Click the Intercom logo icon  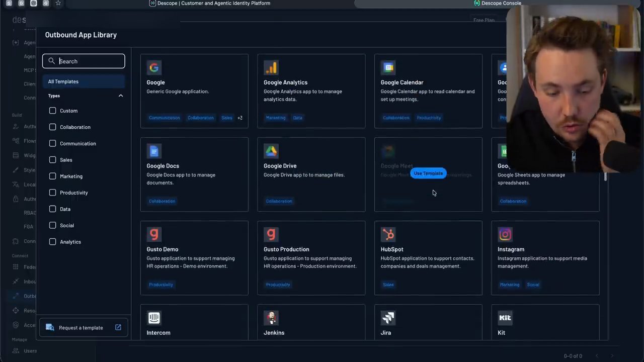click(154, 318)
